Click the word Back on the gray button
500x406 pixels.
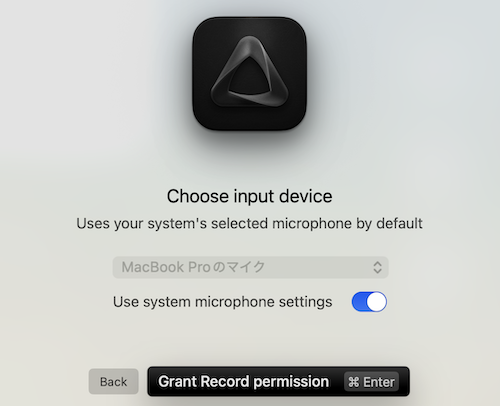(113, 382)
